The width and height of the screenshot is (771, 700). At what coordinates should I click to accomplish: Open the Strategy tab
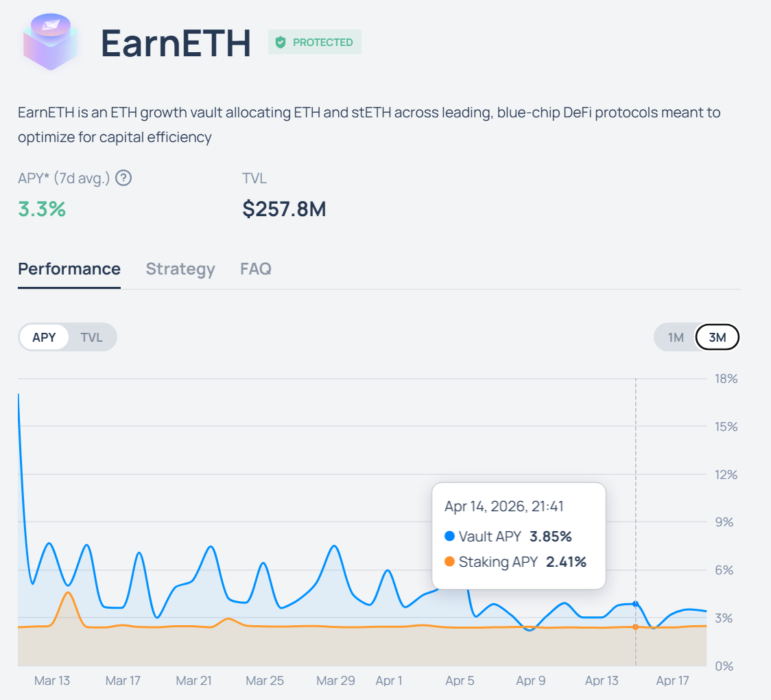click(180, 269)
